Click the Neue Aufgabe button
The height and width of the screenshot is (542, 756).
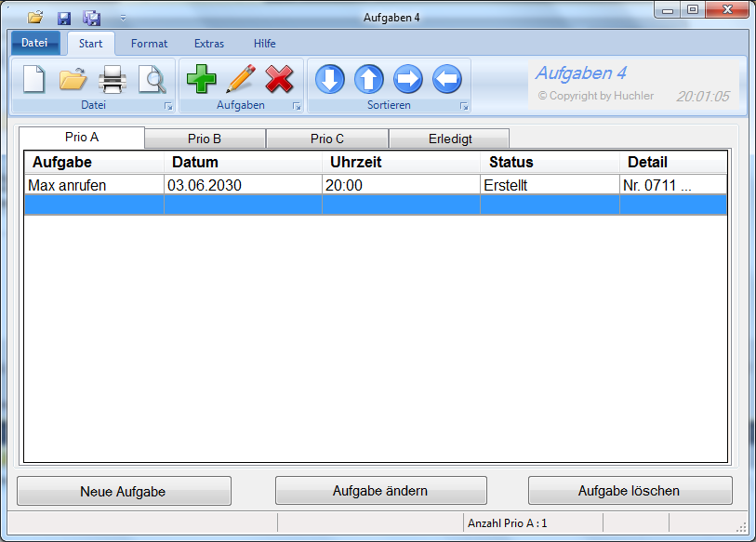[124, 492]
